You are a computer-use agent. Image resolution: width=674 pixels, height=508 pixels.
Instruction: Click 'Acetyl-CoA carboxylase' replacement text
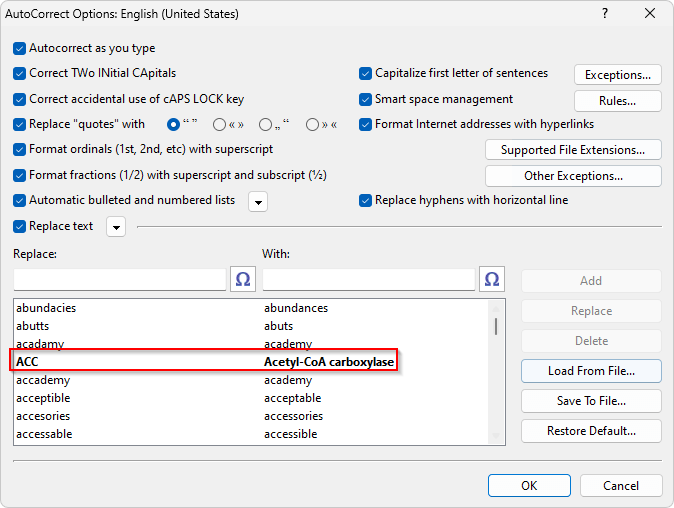coord(329,362)
